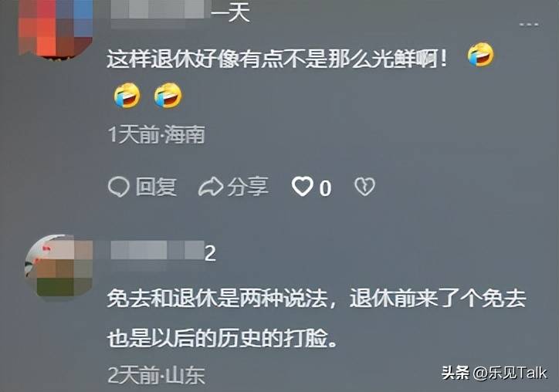Click laughing emoji after 光鲜啊 text

pyautogui.click(x=480, y=56)
